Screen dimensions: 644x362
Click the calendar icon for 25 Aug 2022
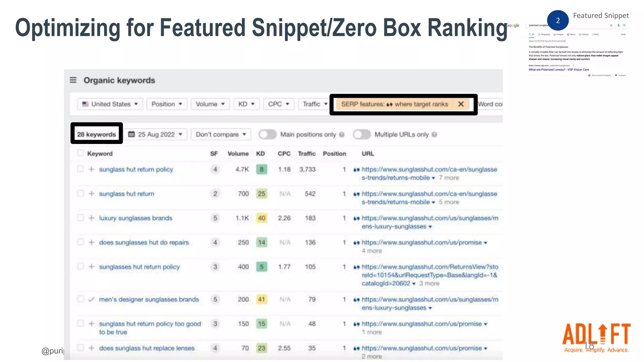click(x=131, y=134)
